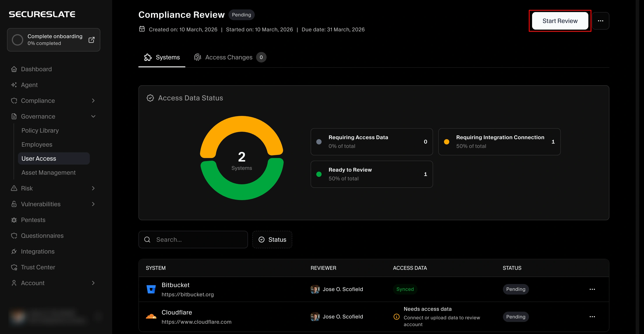Open the ellipsis menu beside Start Review
The width and height of the screenshot is (644, 334).
[x=601, y=21]
